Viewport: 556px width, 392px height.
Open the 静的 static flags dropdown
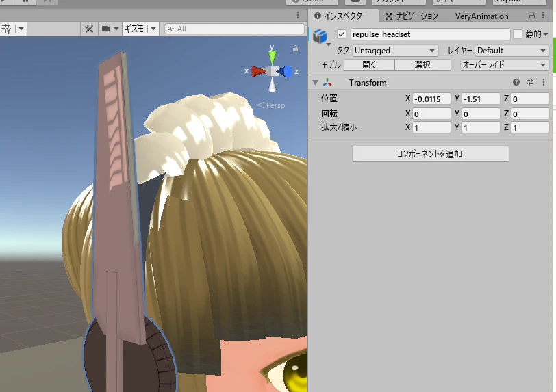[546, 34]
